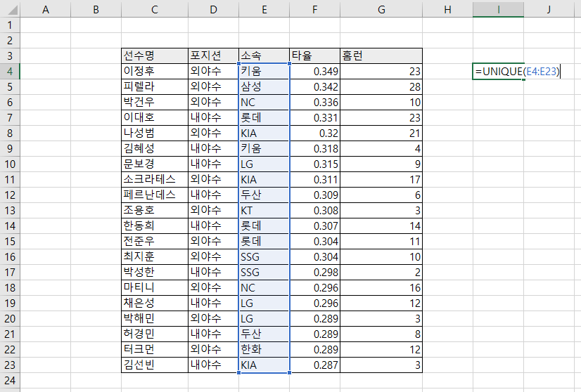
Task: Click batting average cell 0.349
Action: click(314, 71)
